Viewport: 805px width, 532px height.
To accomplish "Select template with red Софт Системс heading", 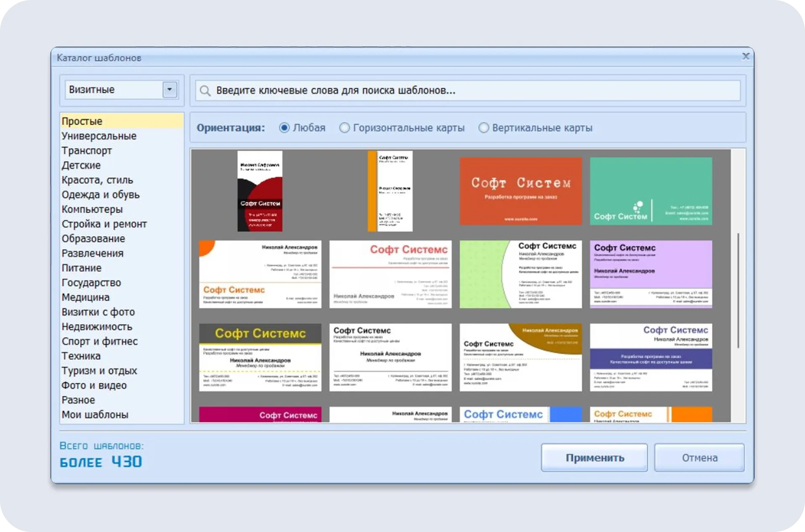I will [390, 274].
